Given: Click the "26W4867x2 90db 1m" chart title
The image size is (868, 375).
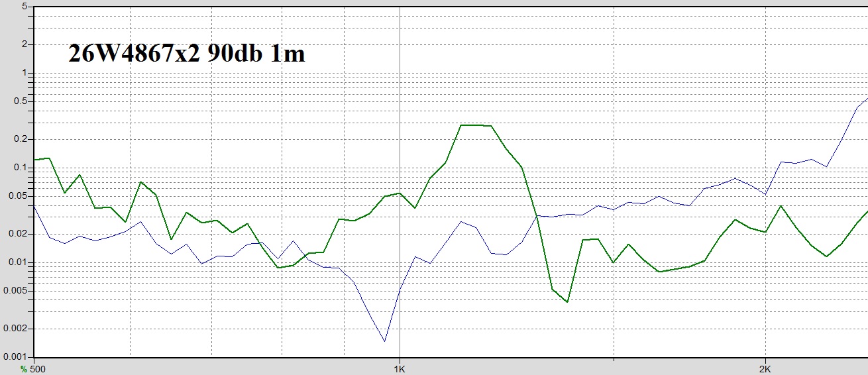Looking at the screenshot, I should 186,54.
